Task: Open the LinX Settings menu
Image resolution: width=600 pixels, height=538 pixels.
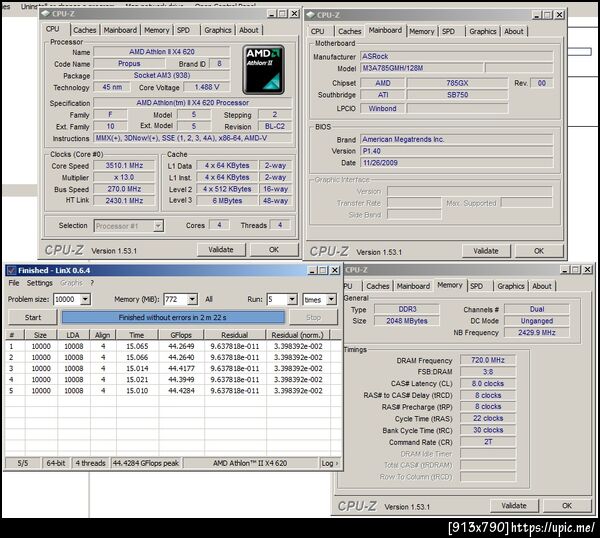Action: (40, 283)
